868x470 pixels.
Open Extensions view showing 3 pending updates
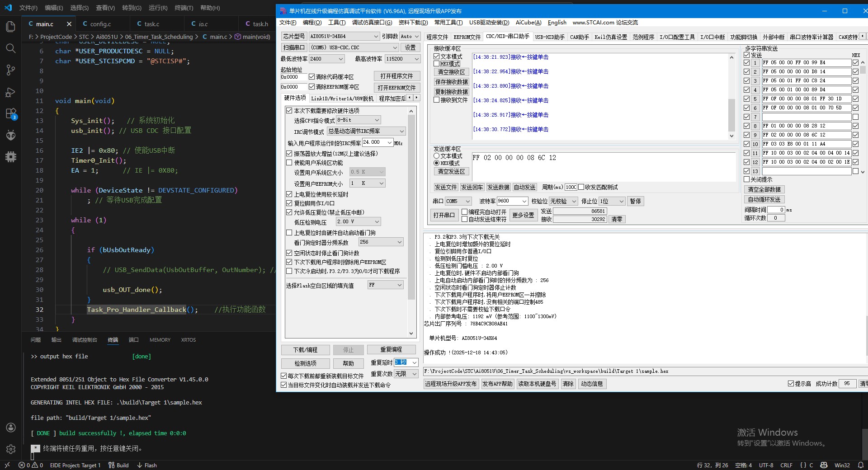coord(10,113)
